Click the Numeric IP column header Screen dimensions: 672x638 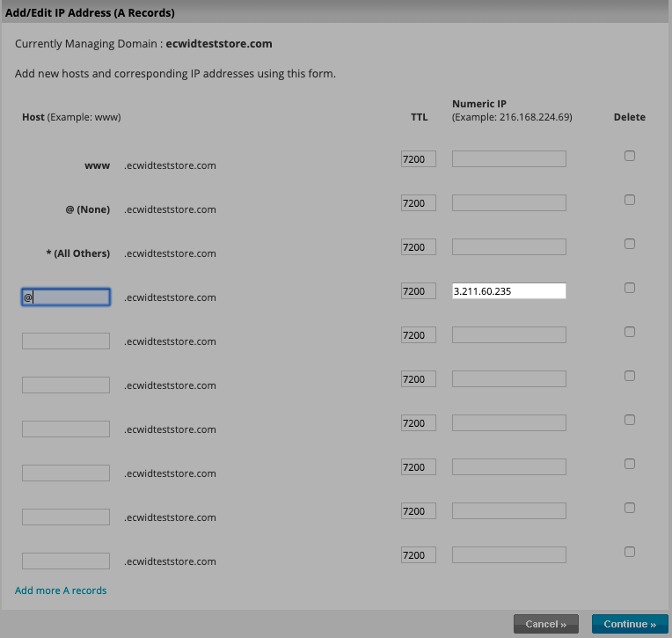coord(479,104)
